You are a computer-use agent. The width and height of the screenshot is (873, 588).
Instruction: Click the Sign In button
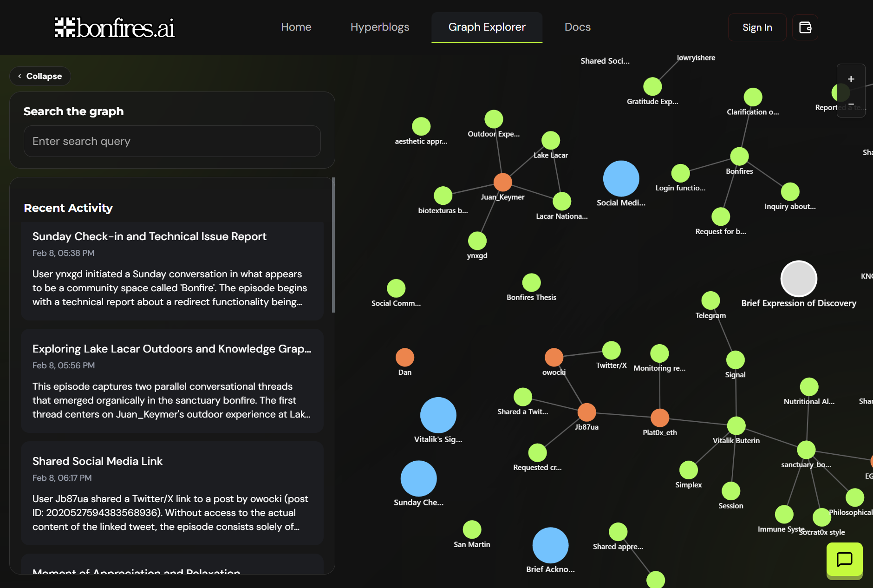757,27
